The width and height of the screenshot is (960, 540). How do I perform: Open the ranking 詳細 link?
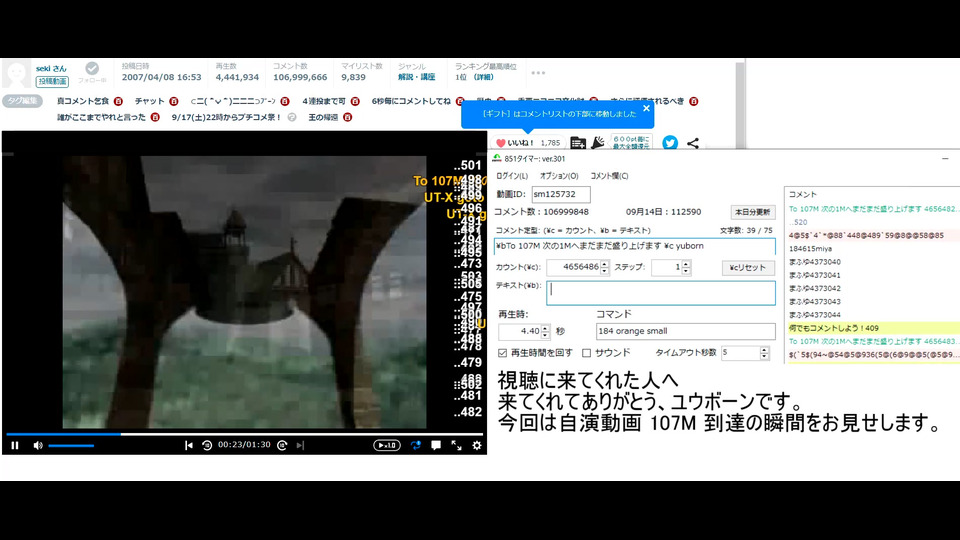pyautogui.click(x=483, y=77)
